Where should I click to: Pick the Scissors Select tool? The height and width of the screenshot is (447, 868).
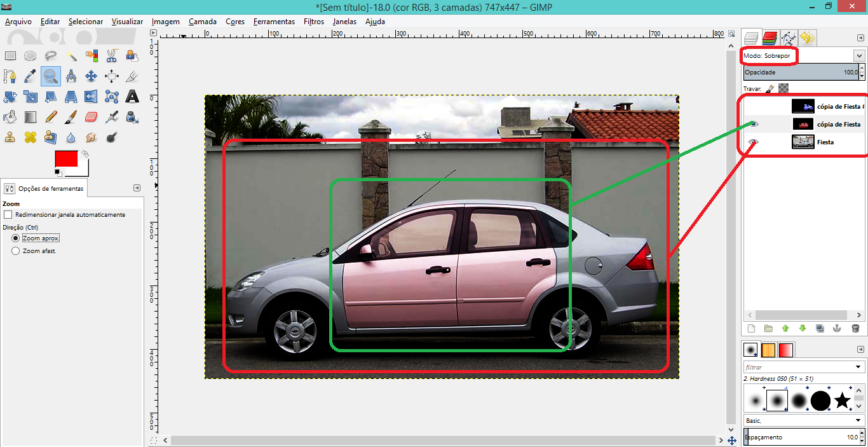click(112, 56)
